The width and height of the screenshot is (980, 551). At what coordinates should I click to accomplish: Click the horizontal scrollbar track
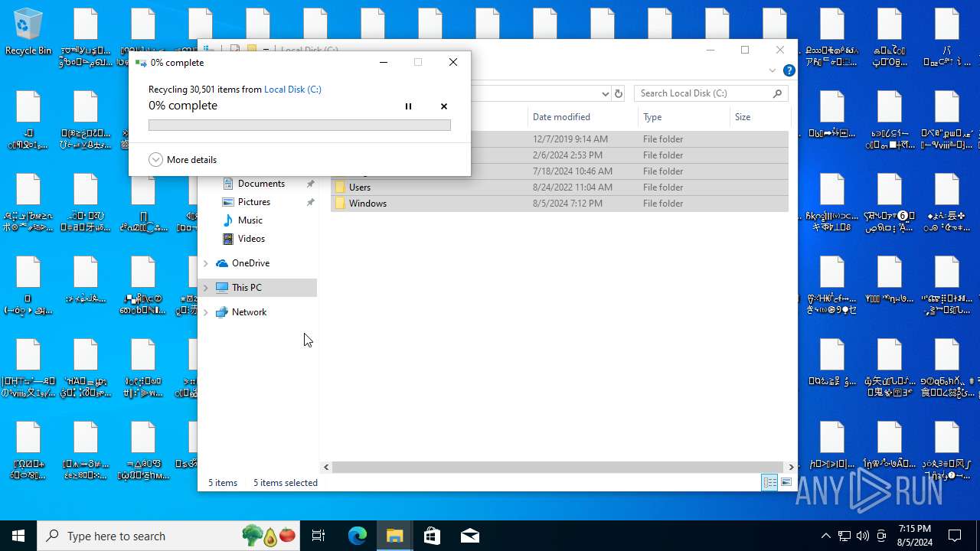coord(559,467)
